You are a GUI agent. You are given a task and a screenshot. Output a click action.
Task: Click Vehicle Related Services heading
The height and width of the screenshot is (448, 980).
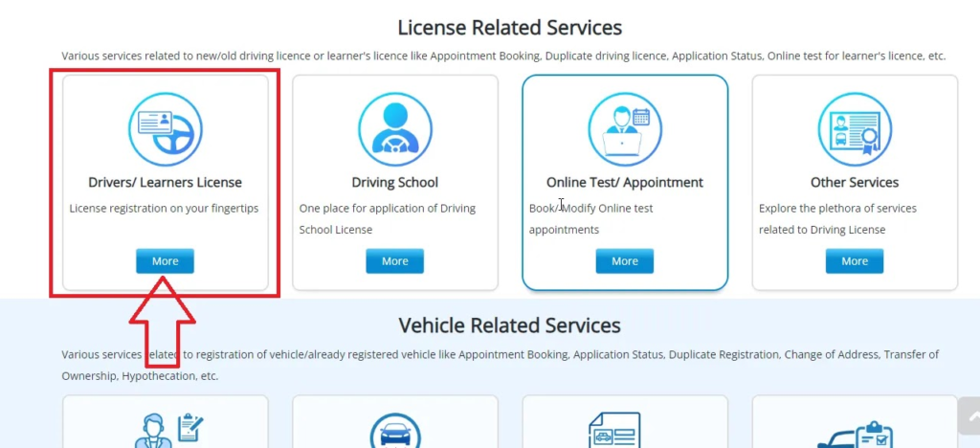(x=510, y=325)
